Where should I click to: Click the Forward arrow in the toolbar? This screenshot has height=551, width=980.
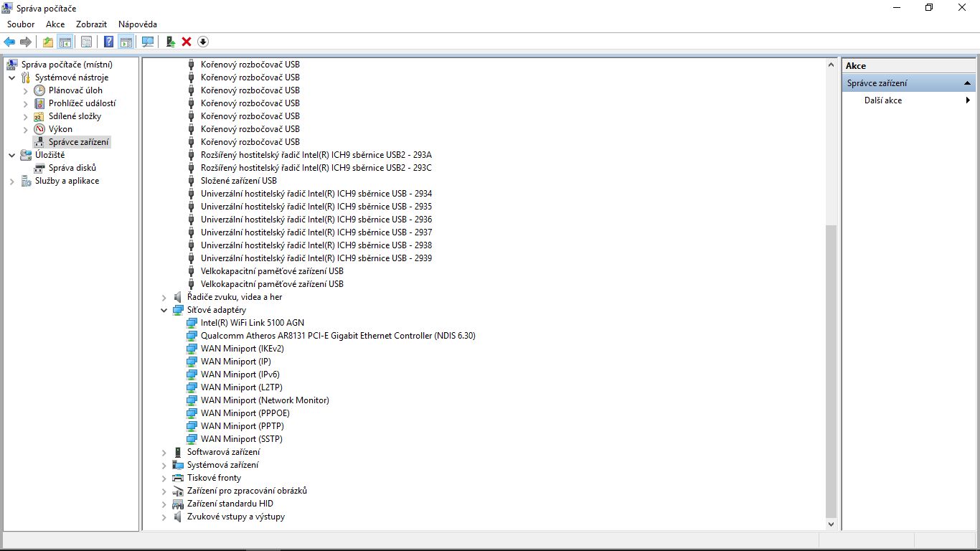pos(26,42)
